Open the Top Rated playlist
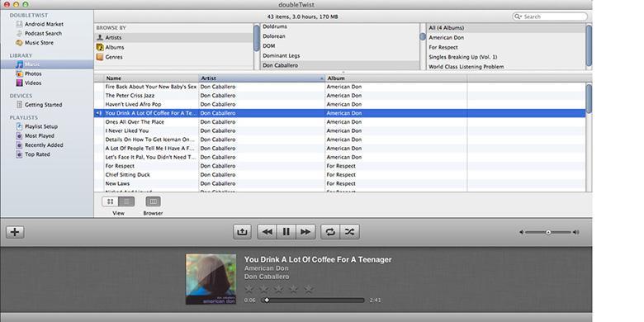 [33, 154]
